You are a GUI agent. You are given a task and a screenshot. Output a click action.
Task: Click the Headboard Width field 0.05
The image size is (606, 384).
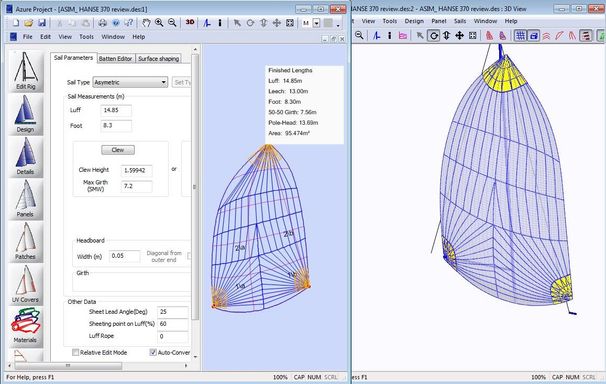coord(124,256)
